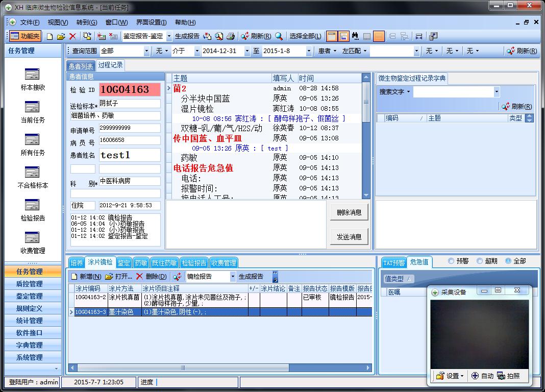
Task: Click 选择全部(L) button
Action: click(x=305, y=36)
